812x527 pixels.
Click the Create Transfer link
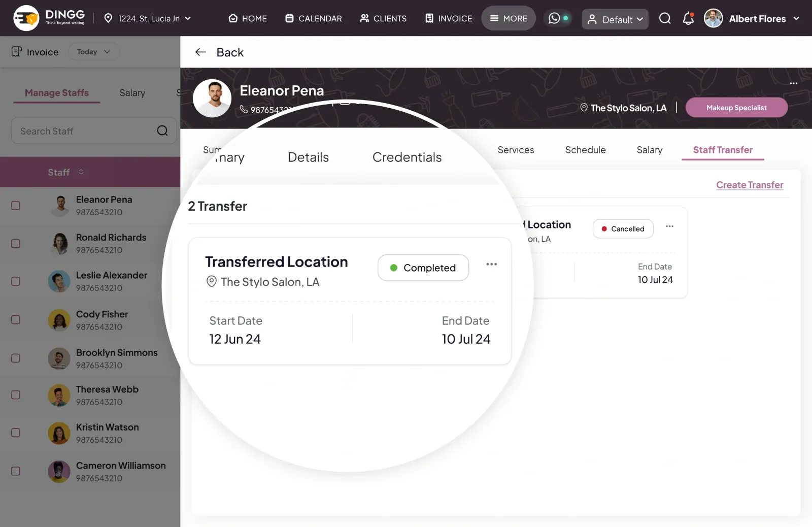pyautogui.click(x=750, y=185)
